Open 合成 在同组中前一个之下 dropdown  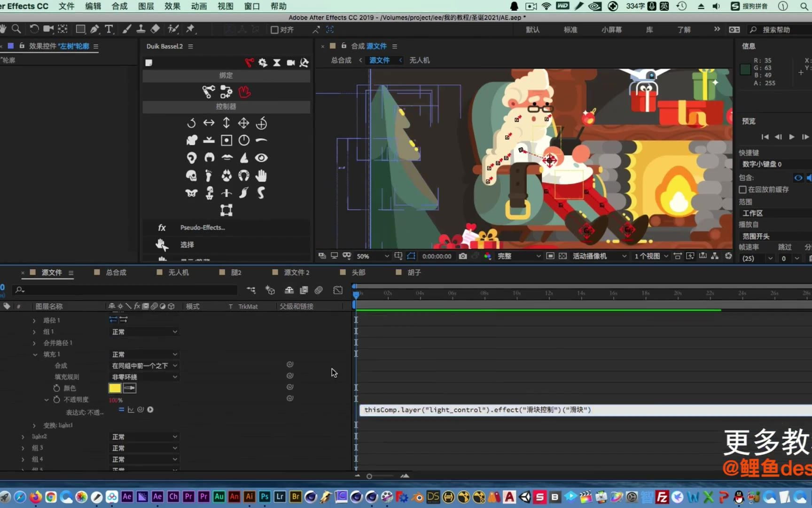pyautogui.click(x=144, y=365)
